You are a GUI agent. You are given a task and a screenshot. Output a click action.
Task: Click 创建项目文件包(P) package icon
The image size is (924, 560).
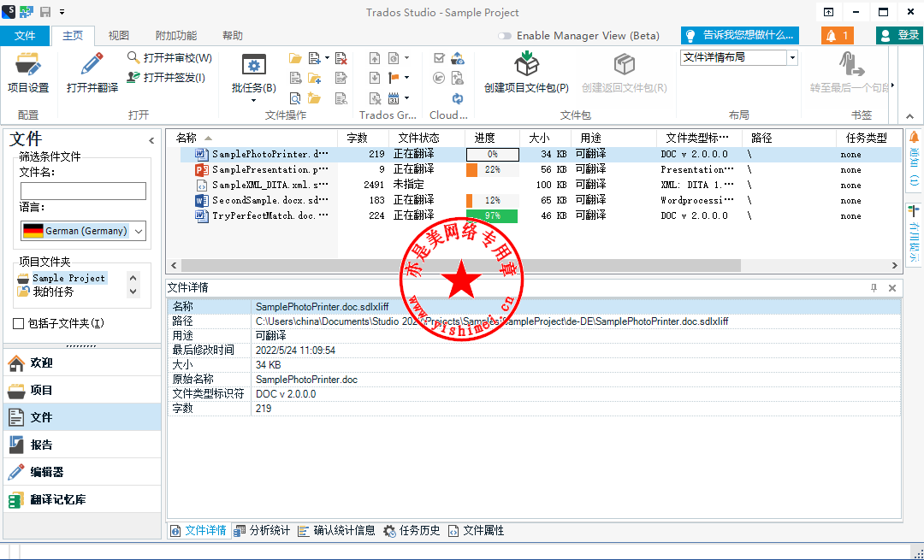click(526, 63)
